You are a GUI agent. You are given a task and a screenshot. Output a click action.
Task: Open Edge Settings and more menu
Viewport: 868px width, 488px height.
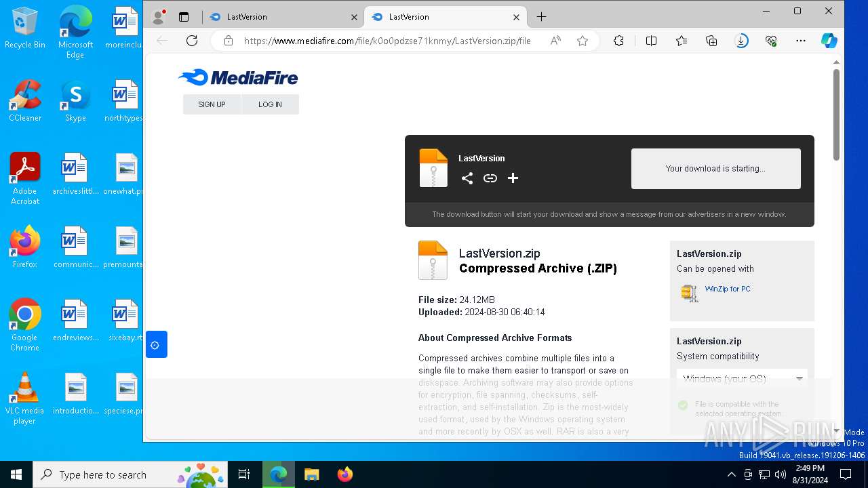click(801, 41)
